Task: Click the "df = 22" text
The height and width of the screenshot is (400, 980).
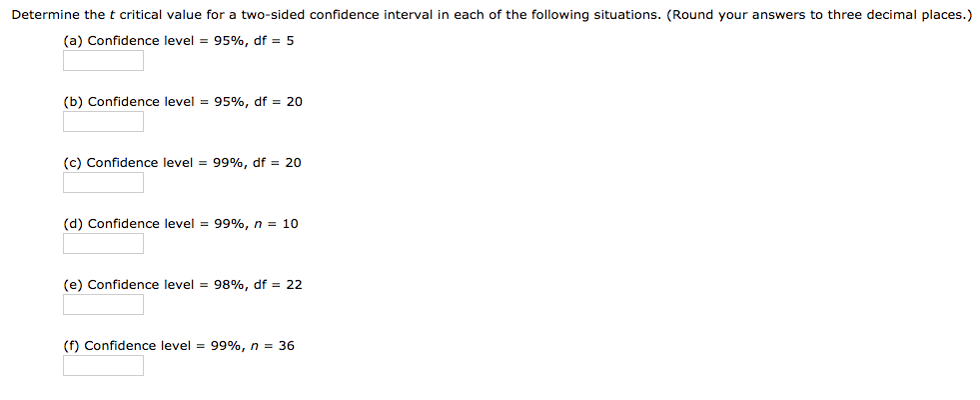Action: (279, 285)
